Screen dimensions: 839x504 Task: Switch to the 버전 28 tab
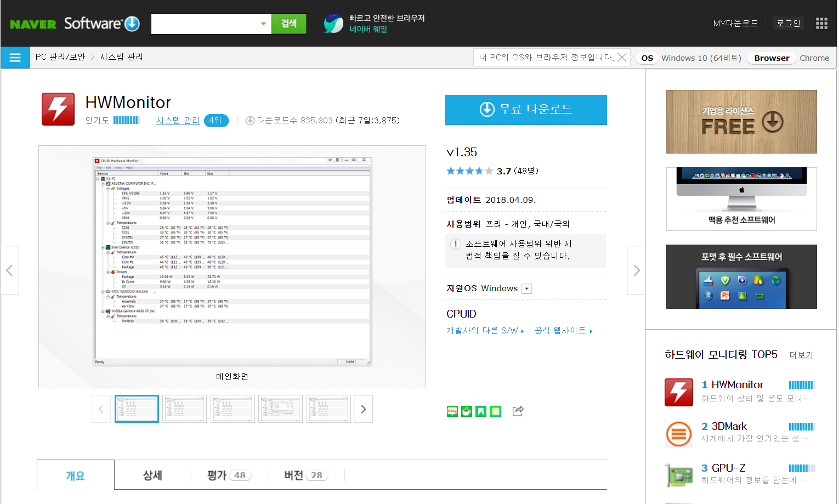[306, 475]
